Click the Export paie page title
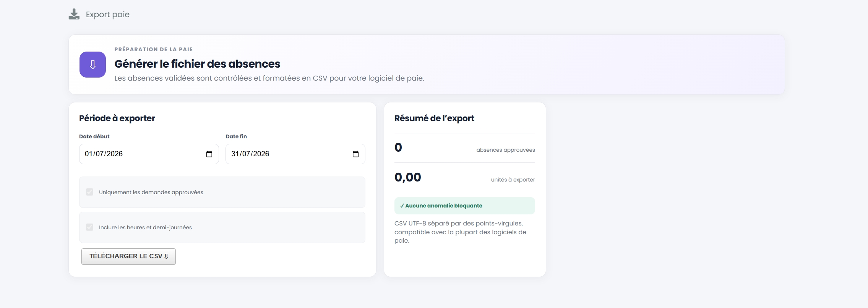 pos(108,15)
